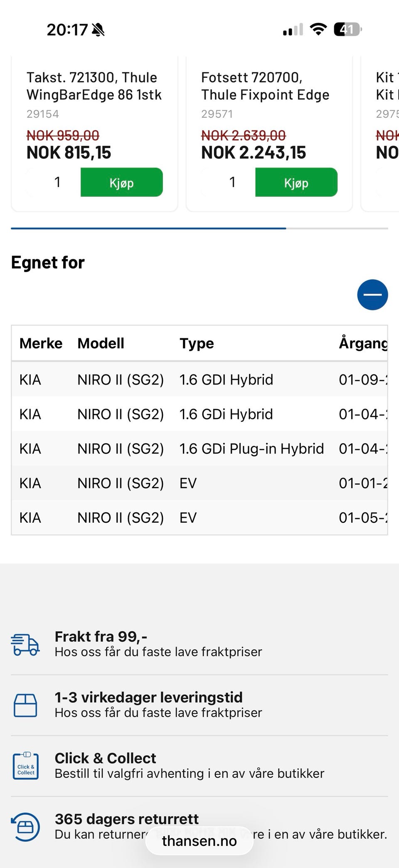Select the Årgang column header
Image resolution: width=399 pixels, height=868 pixels.
[x=363, y=343]
